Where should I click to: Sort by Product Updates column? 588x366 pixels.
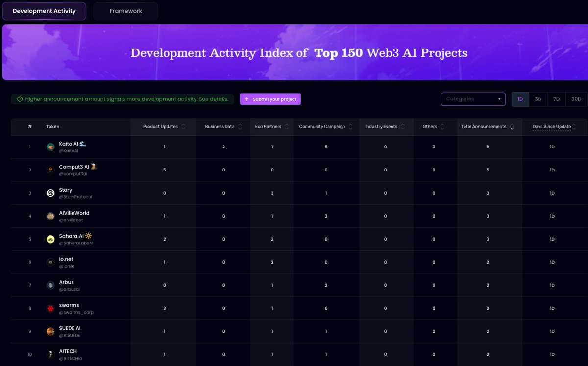point(183,127)
